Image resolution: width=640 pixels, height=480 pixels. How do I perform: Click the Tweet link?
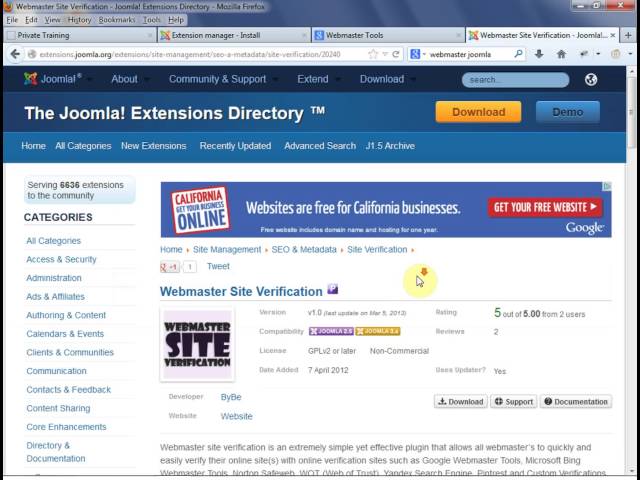pyautogui.click(x=218, y=266)
